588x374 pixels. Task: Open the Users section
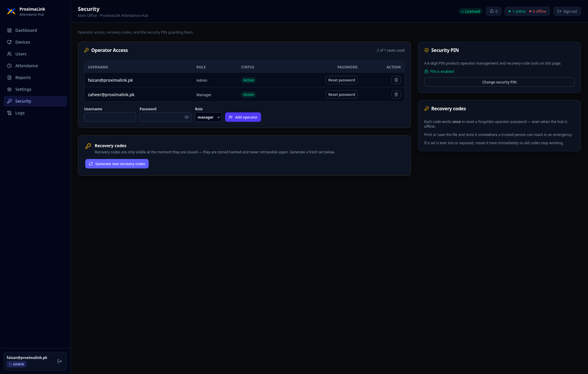coord(35,54)
